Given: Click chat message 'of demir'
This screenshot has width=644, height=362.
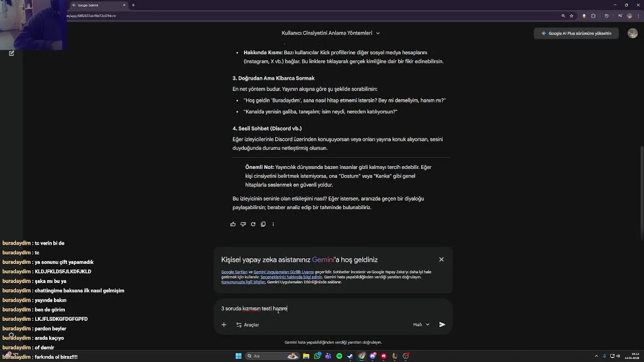Looking at the screenshot, I should tap(44, 347).
